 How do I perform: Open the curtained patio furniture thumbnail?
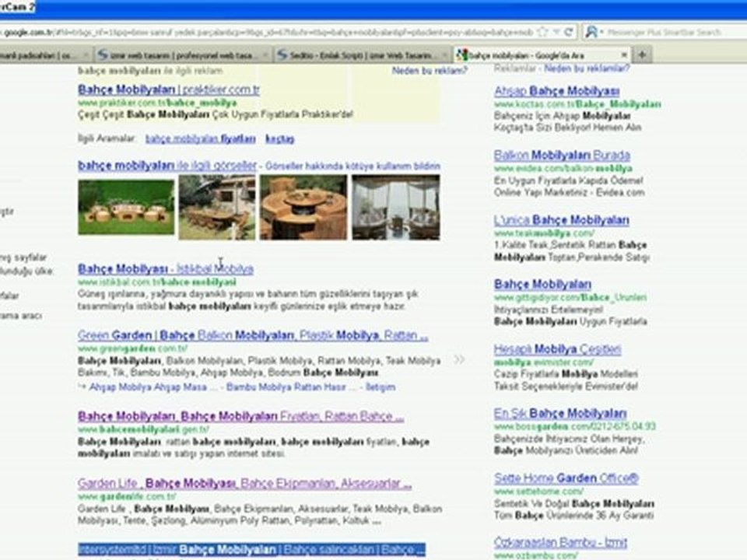(396, 207)
